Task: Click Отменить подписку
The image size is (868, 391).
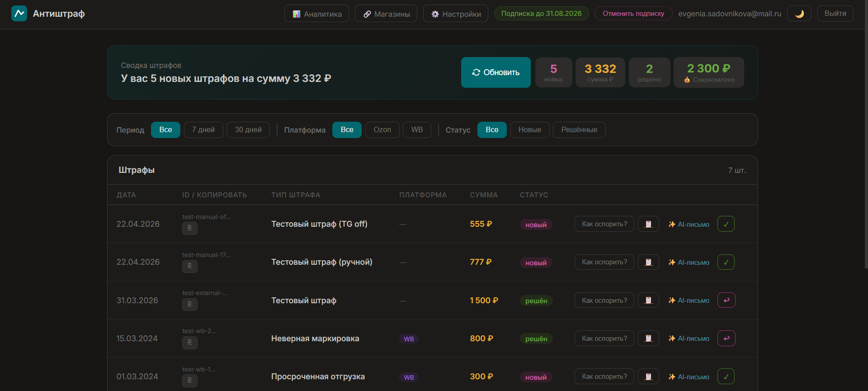Action: click(633, 14)
